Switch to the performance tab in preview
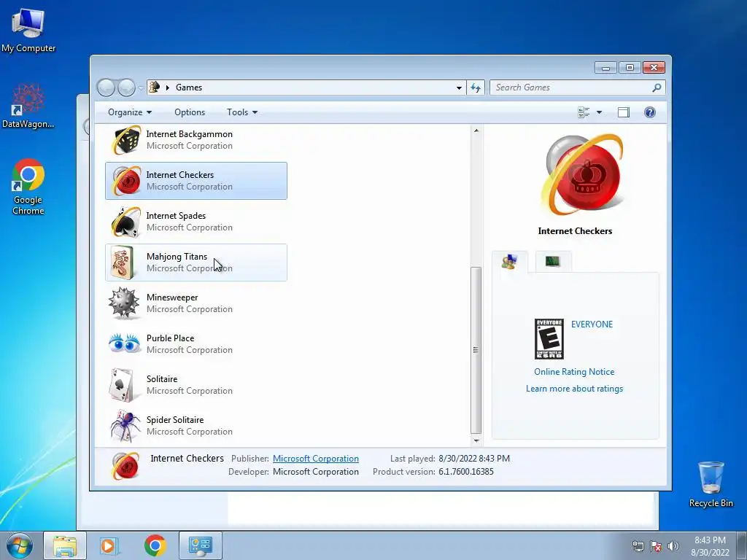Viewport: 747px width, 560px height. click(553, 261)
